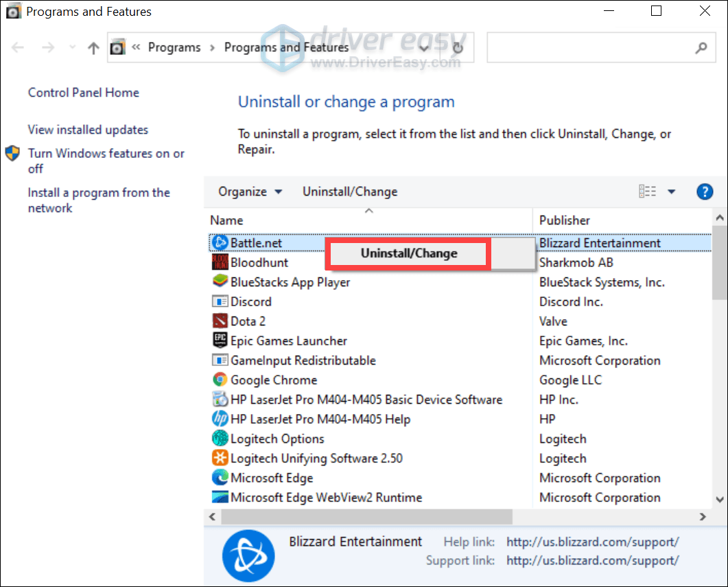Image resolution: width=728 pixels, height=587 pixels.
Task: Click the Google Chrome icon in list
Action: (220, 380)
